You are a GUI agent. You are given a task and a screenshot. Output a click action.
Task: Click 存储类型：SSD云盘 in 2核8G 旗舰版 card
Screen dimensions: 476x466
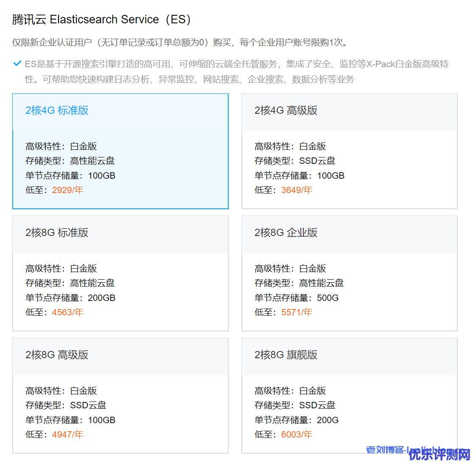coord(295,405)
